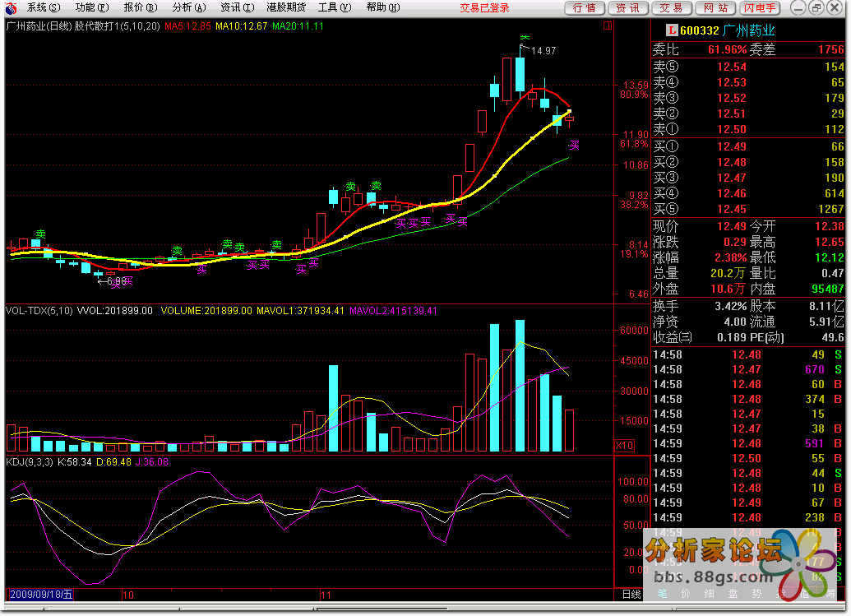This screenshot has width=851, height=616.
Task: Click the tick row with volume 670
Action: coord(748,369)
